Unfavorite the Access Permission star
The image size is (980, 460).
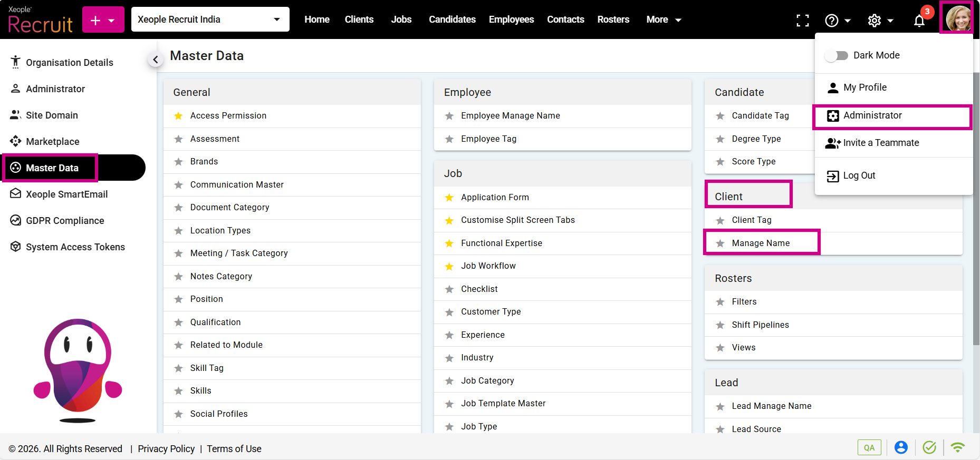(x=179, y=116)
